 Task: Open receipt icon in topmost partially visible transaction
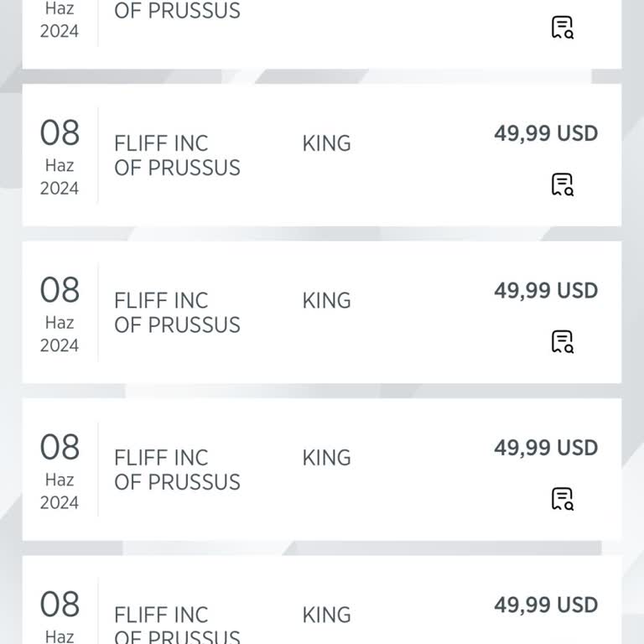562,28
